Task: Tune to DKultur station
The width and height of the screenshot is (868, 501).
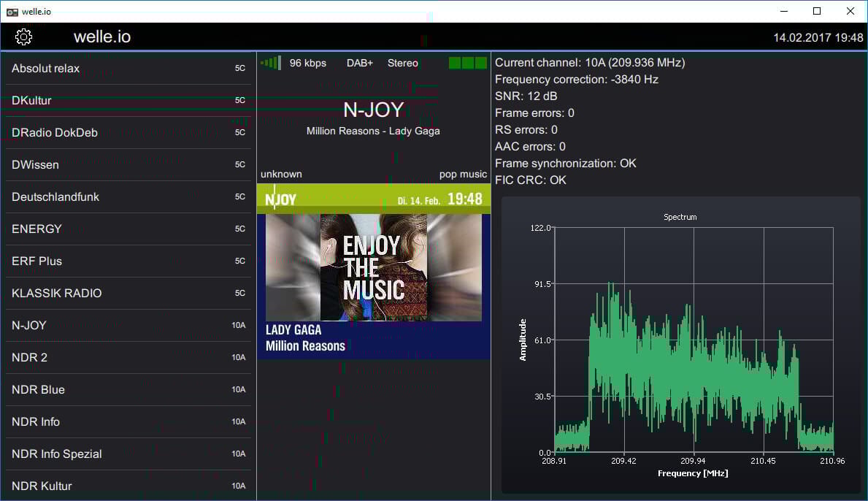Action: (128, 101)
